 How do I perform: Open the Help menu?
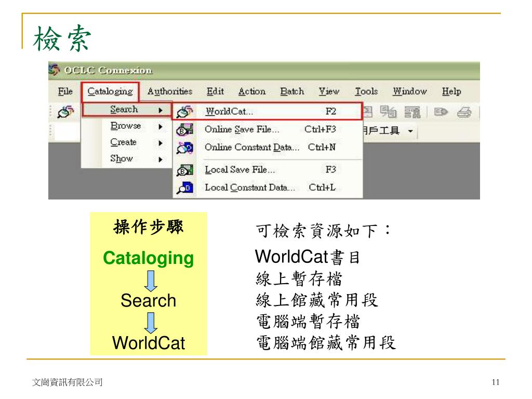(451, 91)
